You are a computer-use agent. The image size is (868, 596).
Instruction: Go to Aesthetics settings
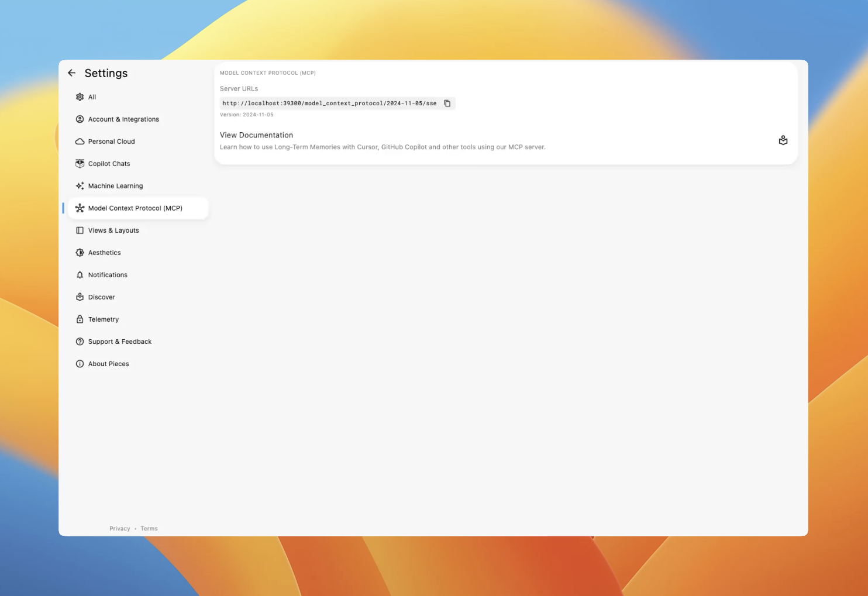[138, 253]
